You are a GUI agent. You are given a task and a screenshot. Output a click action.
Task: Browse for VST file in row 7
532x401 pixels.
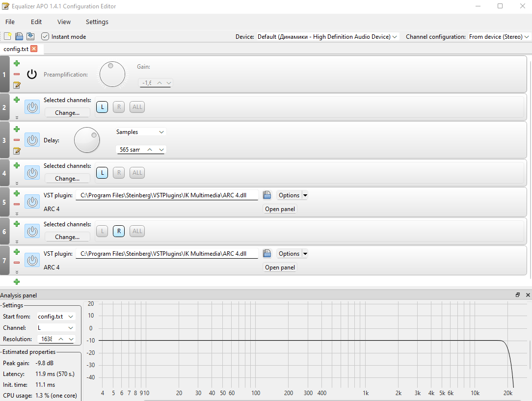click(267, 253)
